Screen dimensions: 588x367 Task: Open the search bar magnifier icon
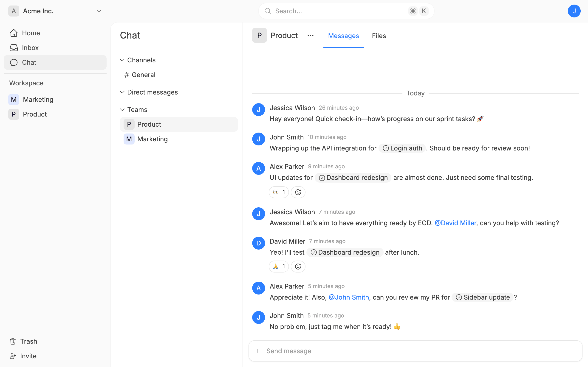[268, 11]
